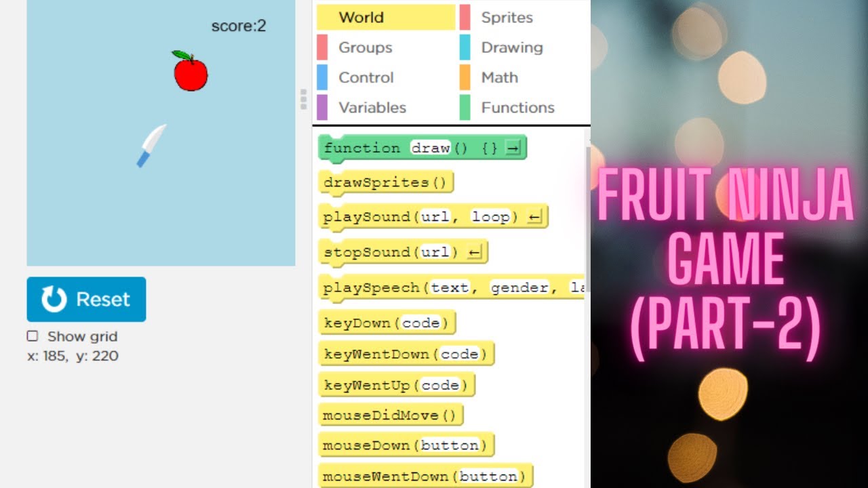Viewport: 868px width, 488px height.
Task: Click arrow on playSound block
Action: (535, 217)
